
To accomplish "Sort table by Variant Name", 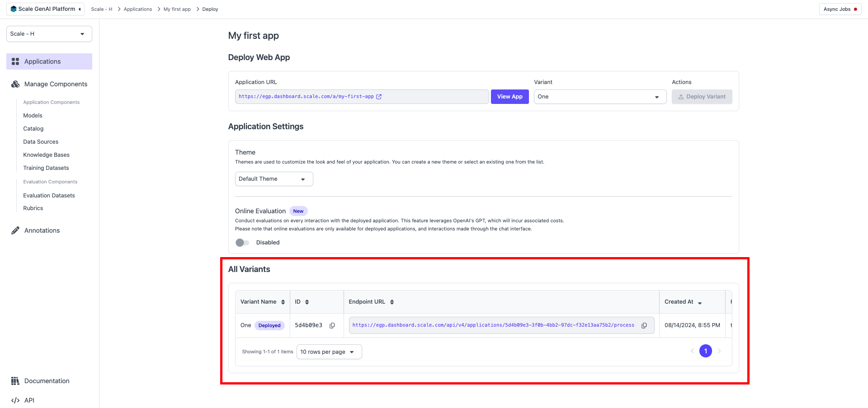I will pos(283,302).
